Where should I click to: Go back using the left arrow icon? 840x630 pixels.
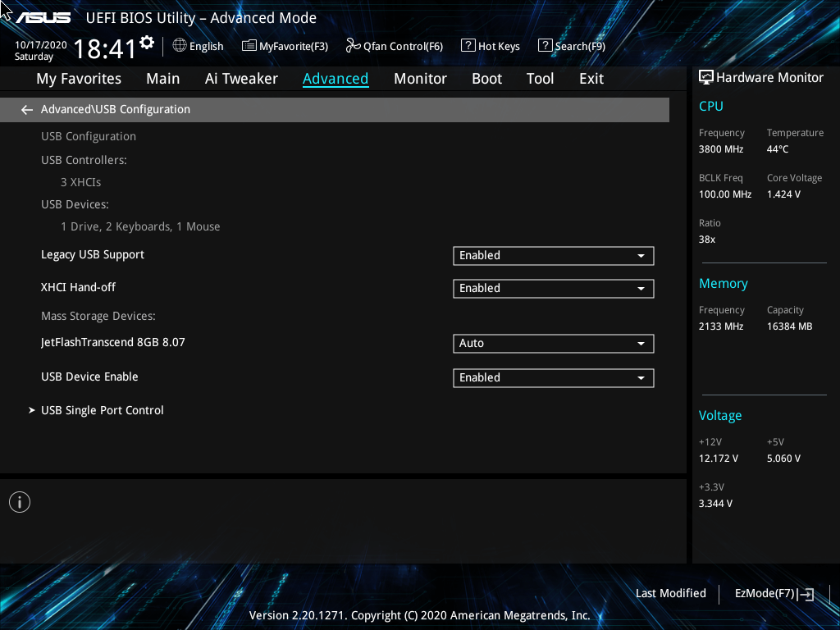point(27,110)
